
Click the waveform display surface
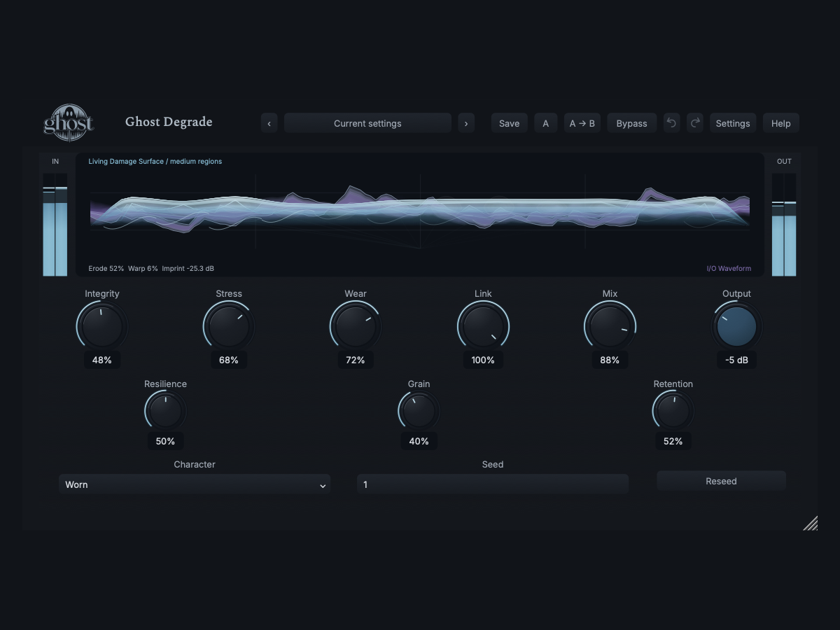point(420,215)
